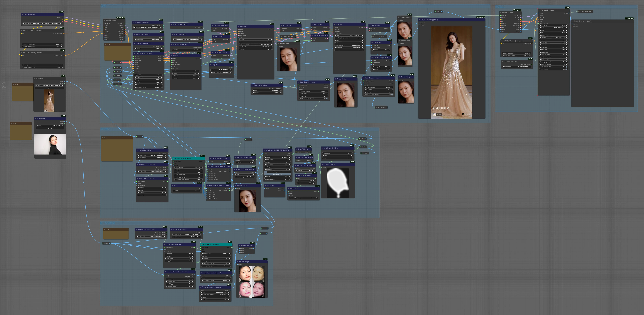Click the title dot of Context (rgthree) node #247

[105, 20]
